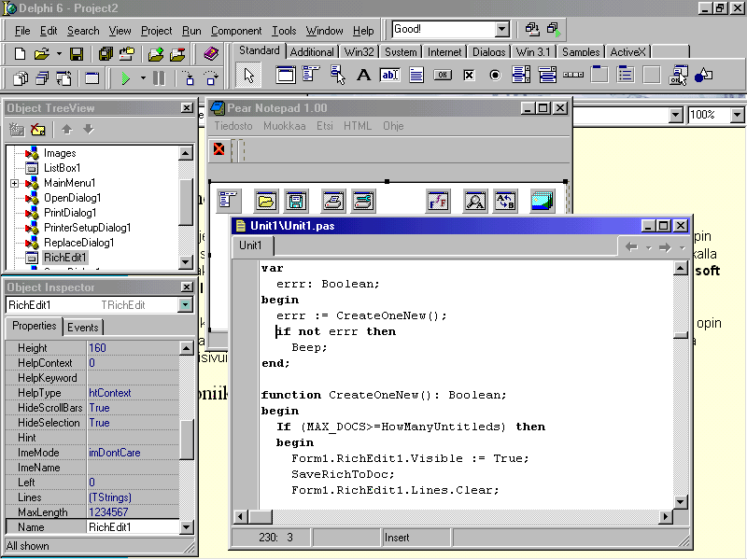
Task: Open Help contents book icon
Action: tap(211, 54)
